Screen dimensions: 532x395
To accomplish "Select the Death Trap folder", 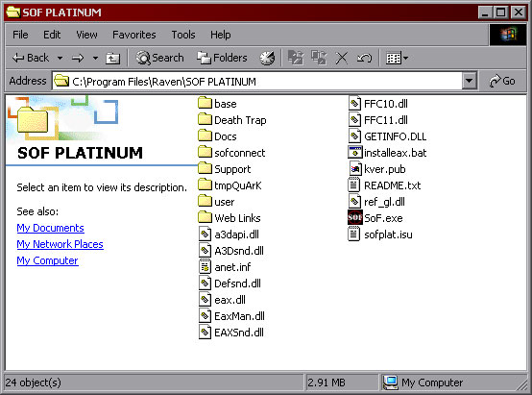I will (x=232, y=120).
